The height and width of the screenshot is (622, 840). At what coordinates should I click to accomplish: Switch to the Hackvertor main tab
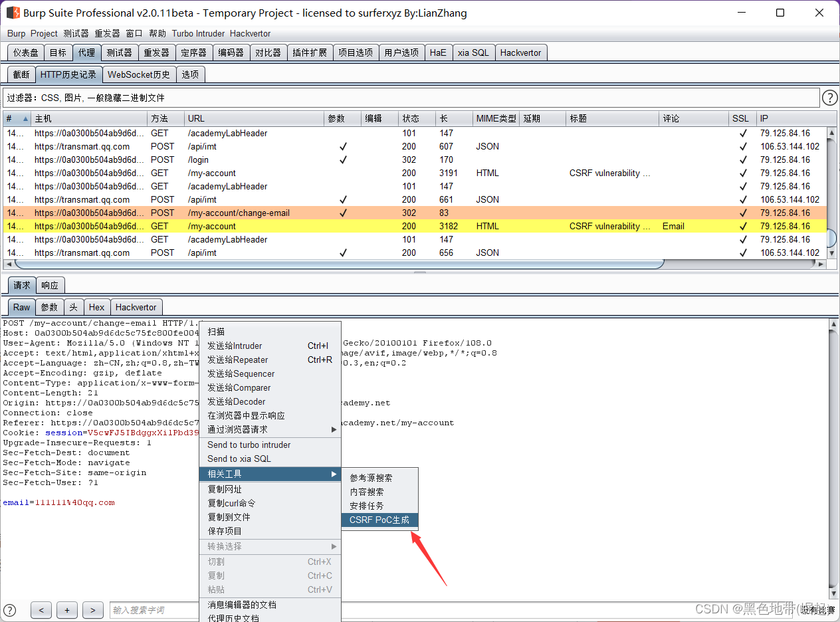521,52
